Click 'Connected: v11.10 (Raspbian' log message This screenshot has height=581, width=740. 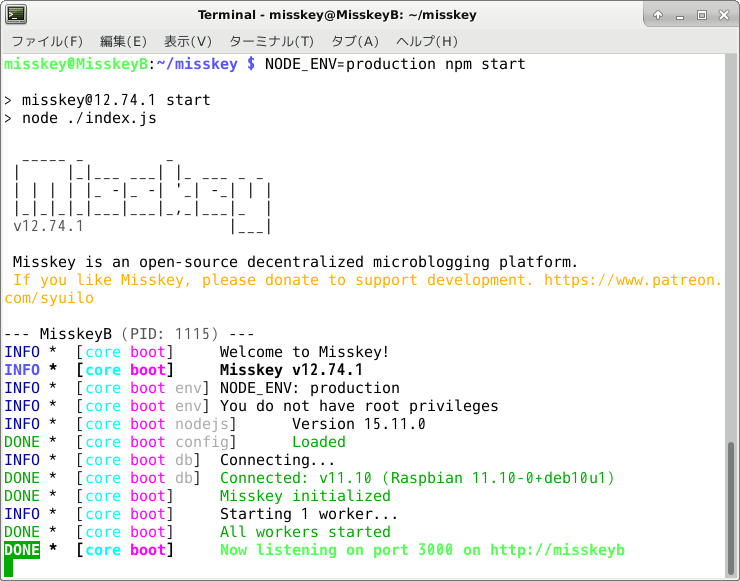[x=417, y=478]
